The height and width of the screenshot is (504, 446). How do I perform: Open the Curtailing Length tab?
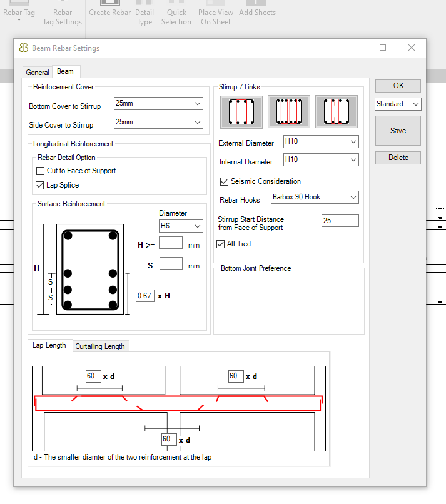click(x=100, y=346)
